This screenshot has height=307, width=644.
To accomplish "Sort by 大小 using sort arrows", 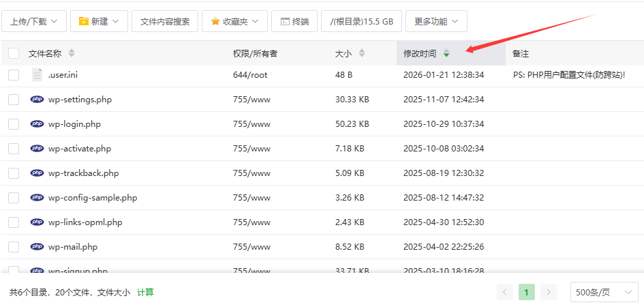I will click(361, 53).
